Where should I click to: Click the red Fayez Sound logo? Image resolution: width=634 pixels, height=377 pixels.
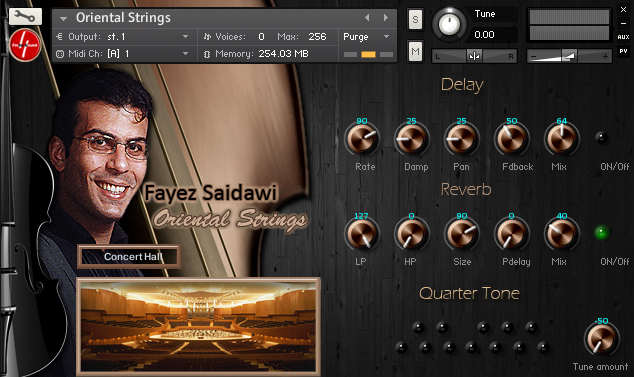tap(25, 45)
